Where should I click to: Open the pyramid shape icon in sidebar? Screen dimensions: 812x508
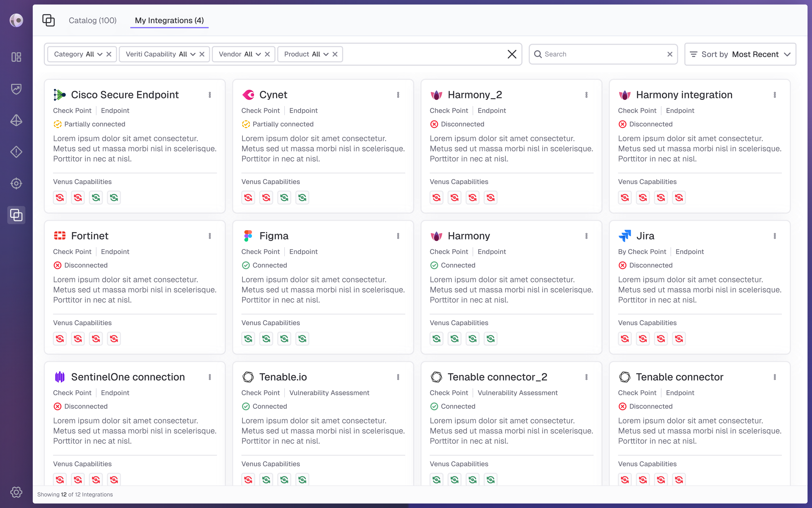pyautogui.click(x=16, y=120)
